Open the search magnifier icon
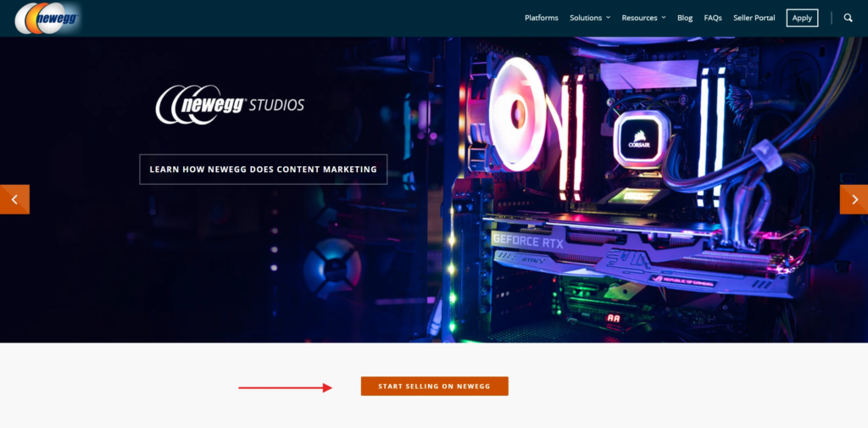The image size is (868, 428). pyautogui.click(x=848, y=18)
